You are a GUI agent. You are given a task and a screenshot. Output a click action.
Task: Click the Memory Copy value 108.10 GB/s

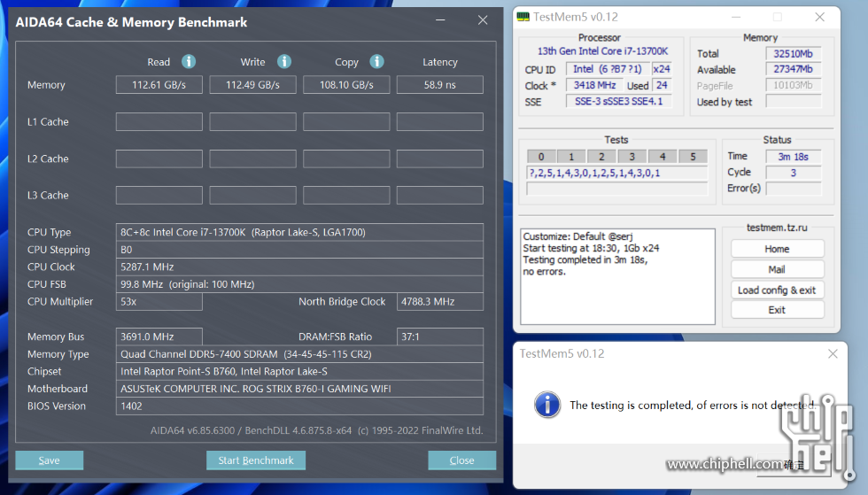[346, 85]
